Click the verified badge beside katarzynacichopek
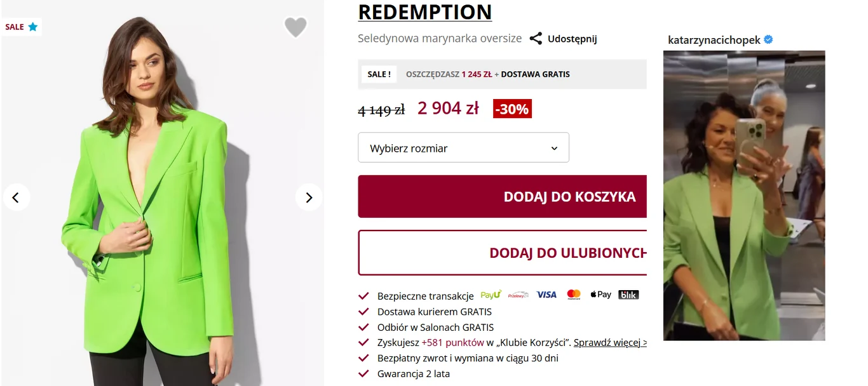The width and height of the screenshot is (868, 386). [x=768, y=40]
